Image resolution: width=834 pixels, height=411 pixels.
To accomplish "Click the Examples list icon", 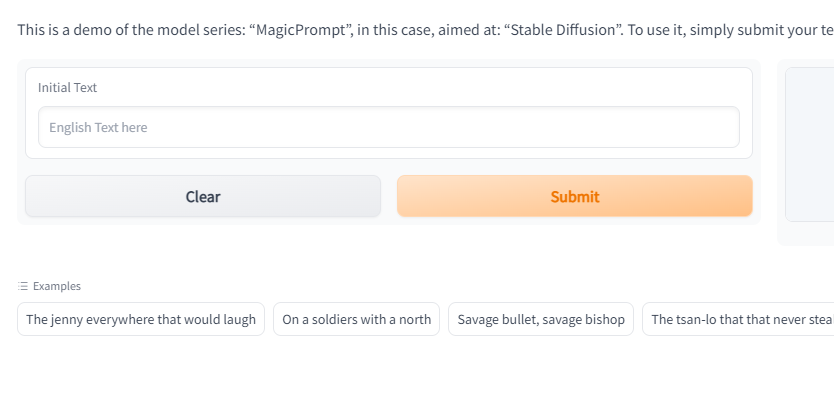I will [x=23, y=286].
